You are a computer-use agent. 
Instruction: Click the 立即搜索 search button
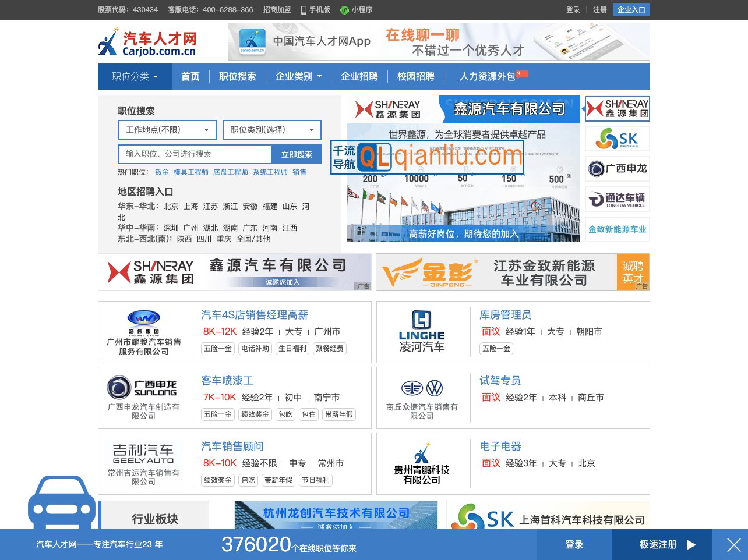(x=297, y=154)
